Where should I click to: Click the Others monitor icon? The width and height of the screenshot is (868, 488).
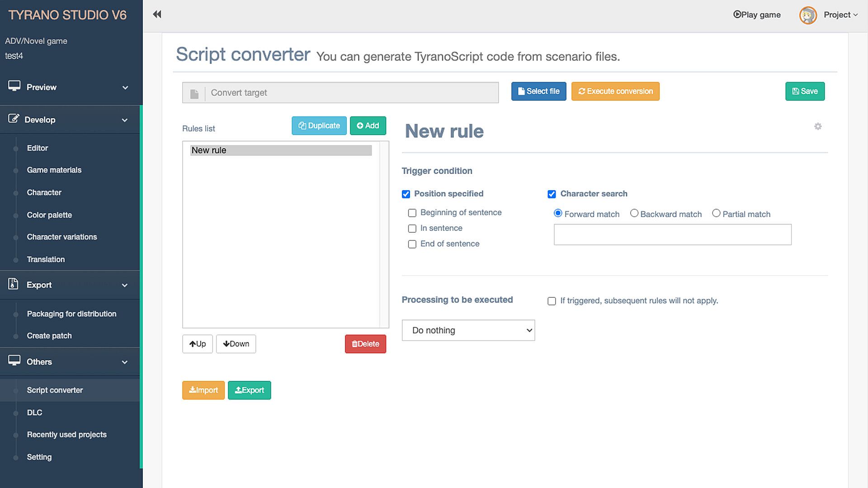point(14,361)
